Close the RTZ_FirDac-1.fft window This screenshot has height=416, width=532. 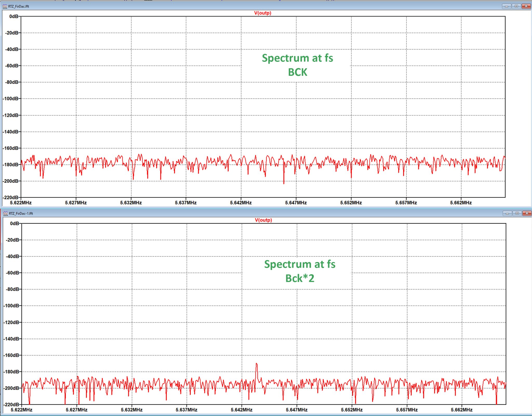(x=527, y=213)
